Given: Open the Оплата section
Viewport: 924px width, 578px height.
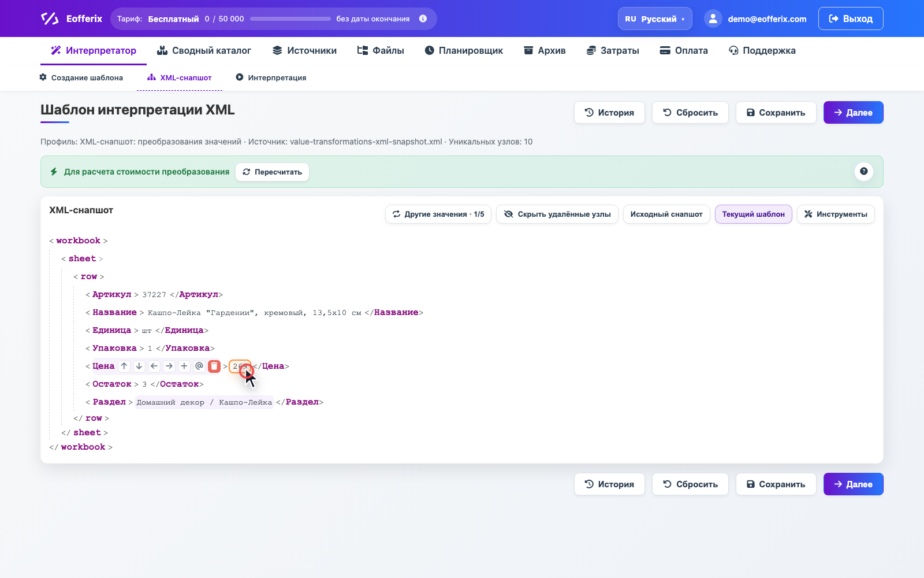Looking at the screenshot, I should point(684,50).
